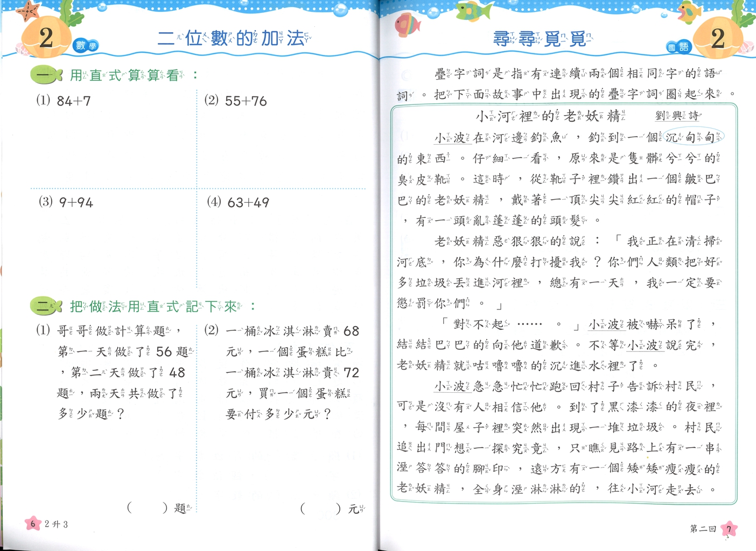
Task: Click problem (3) '9+94'
Action: tap(66, 202)
